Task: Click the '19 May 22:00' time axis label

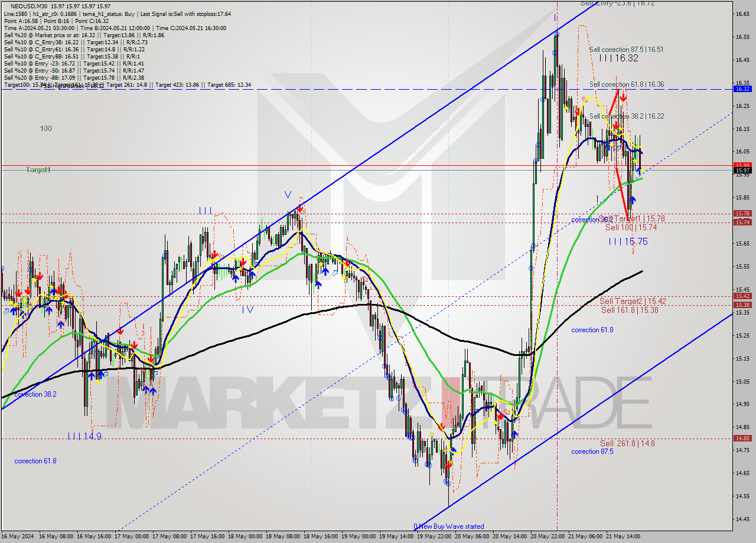Action: pos(434,537)
